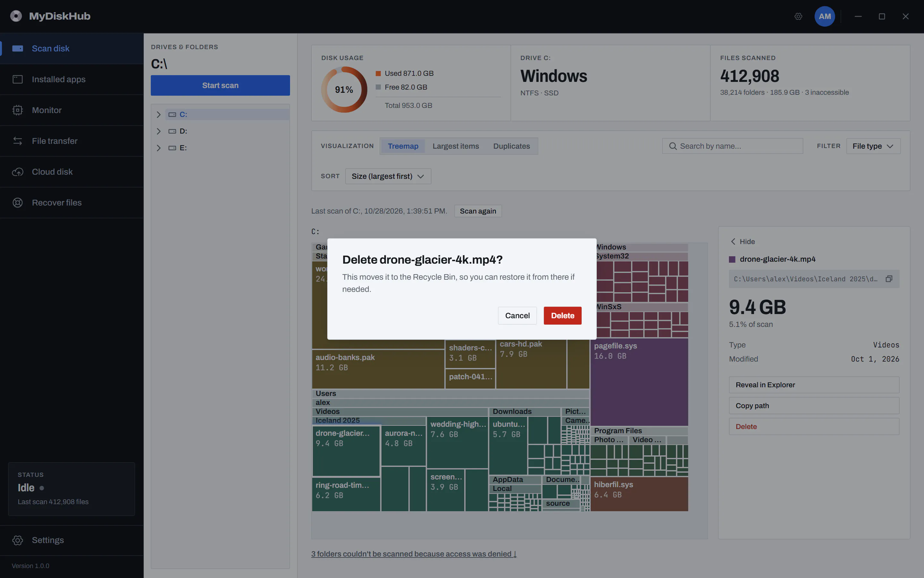This screenshot has height=578, width=924.
Task: Go to the Monitor chip icon
Action: pyautogui.click(x=18, y=110)
